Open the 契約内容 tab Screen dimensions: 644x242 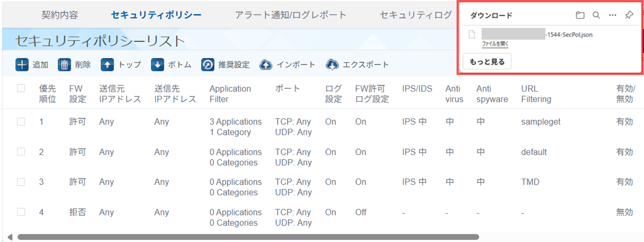coord(60,15)
